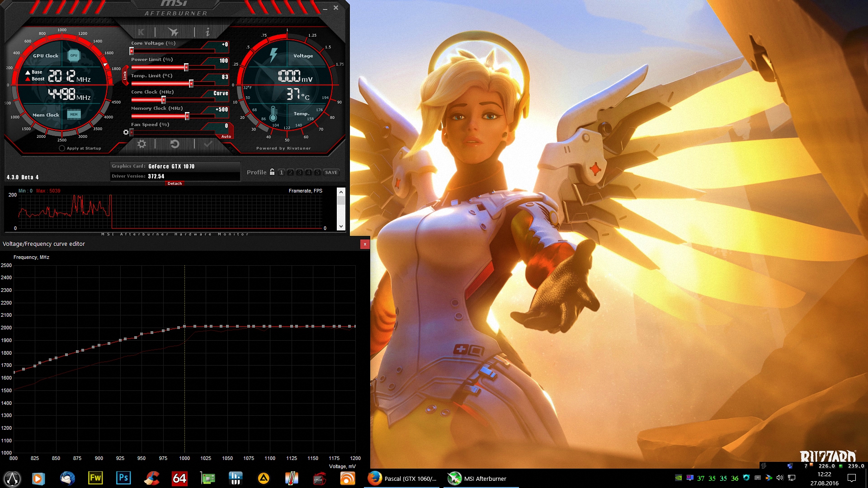This screenshot has width=868, height=488.
Task: Toggle the profile lock icon
Action: [x=272, y=172]
